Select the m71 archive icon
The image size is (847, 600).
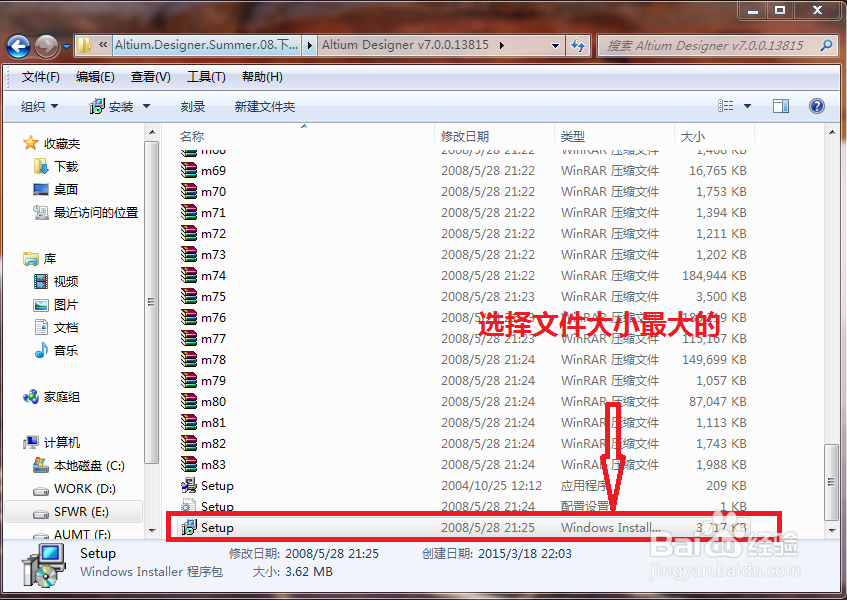(x=189, y=213)
